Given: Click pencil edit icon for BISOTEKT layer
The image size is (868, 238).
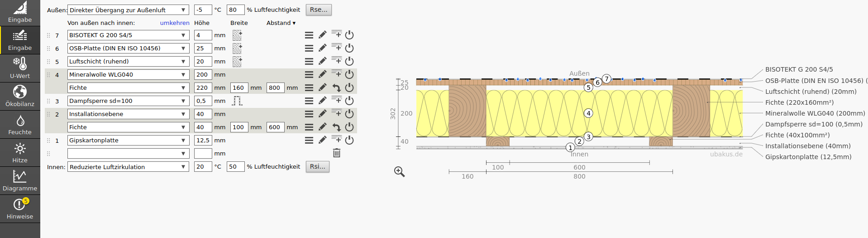Looking at the screenshot, I should coord(322,35).
